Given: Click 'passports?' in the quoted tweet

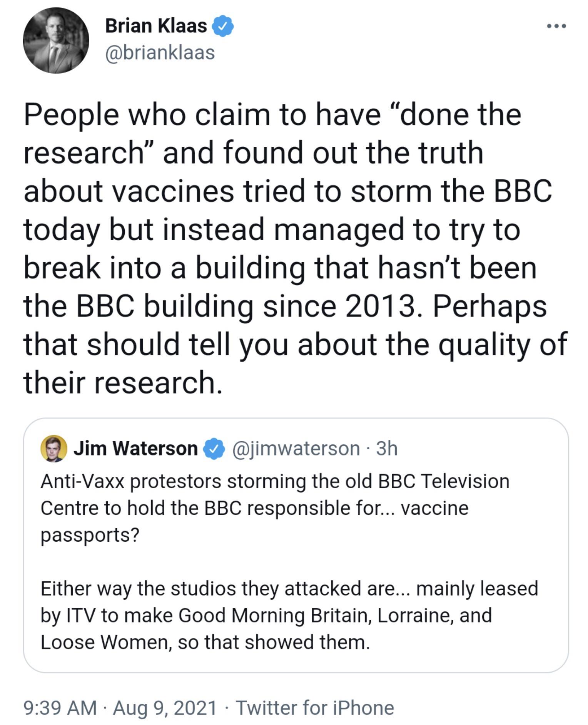Looking at the screenshot, I should click(x=90, y=534).
